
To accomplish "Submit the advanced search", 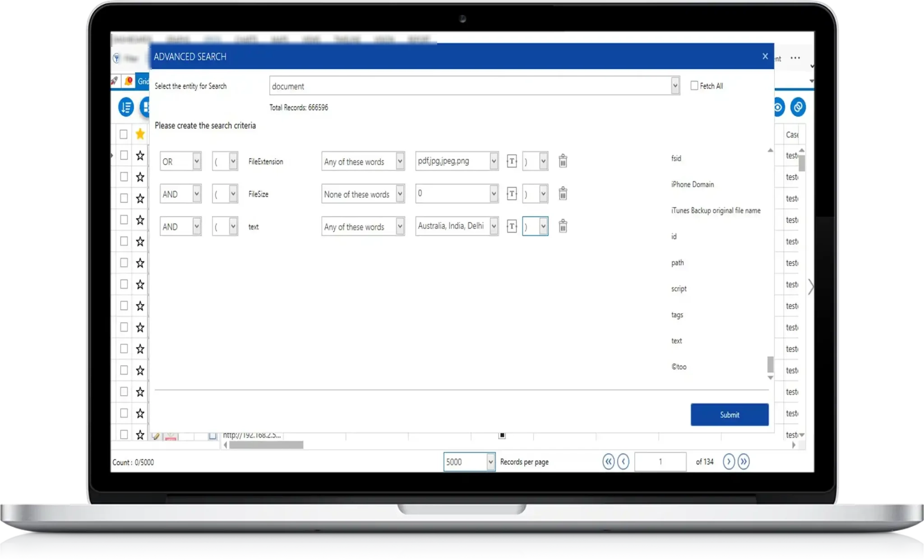I will point(729,414).
